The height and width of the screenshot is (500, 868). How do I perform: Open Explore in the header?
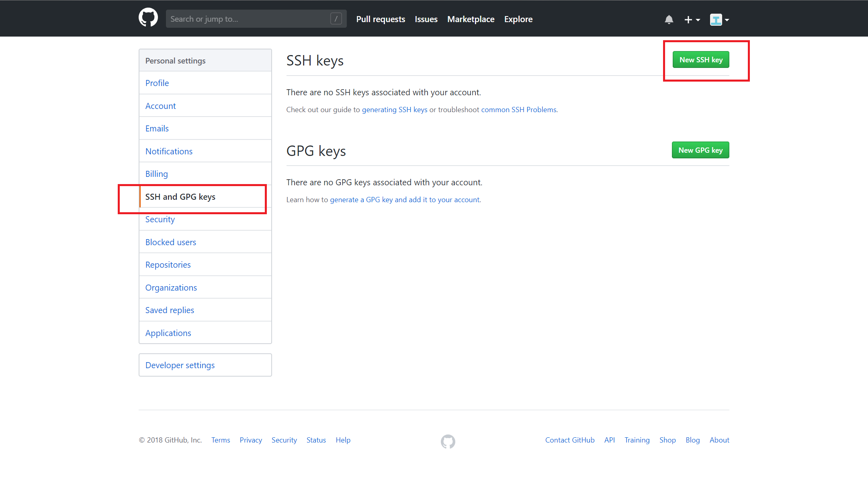tap(518, 19)
